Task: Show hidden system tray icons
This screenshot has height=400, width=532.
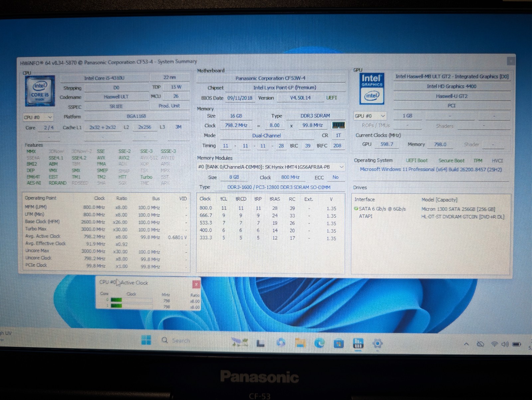Action: (x=466, y=344)
